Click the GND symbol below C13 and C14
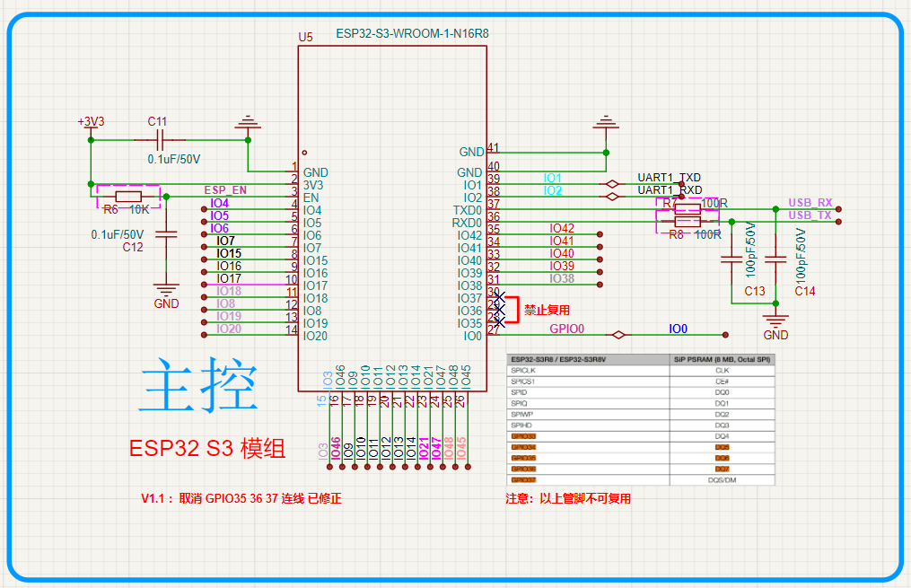This screenshot has width=911, height=588. click(x=775, y=326)
